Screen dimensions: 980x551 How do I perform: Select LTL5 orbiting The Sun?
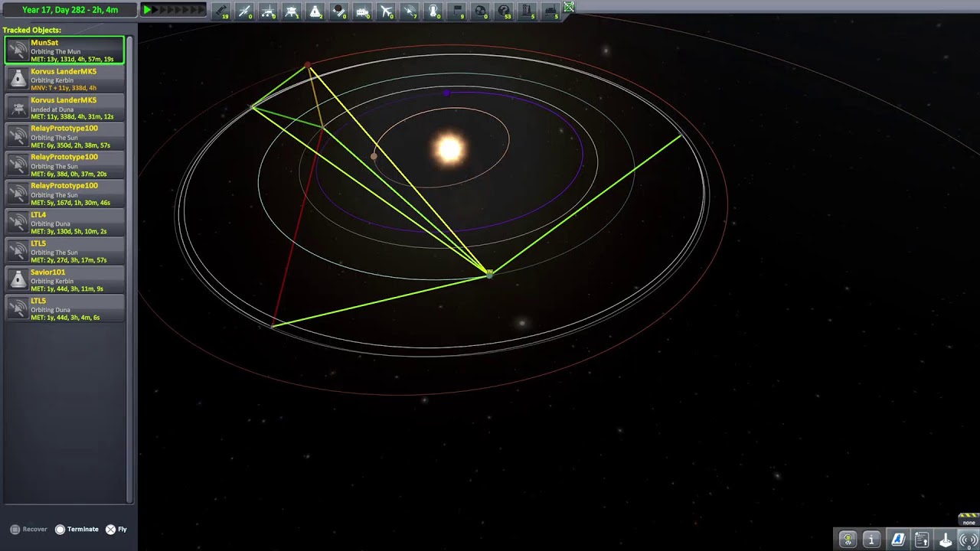64,251
